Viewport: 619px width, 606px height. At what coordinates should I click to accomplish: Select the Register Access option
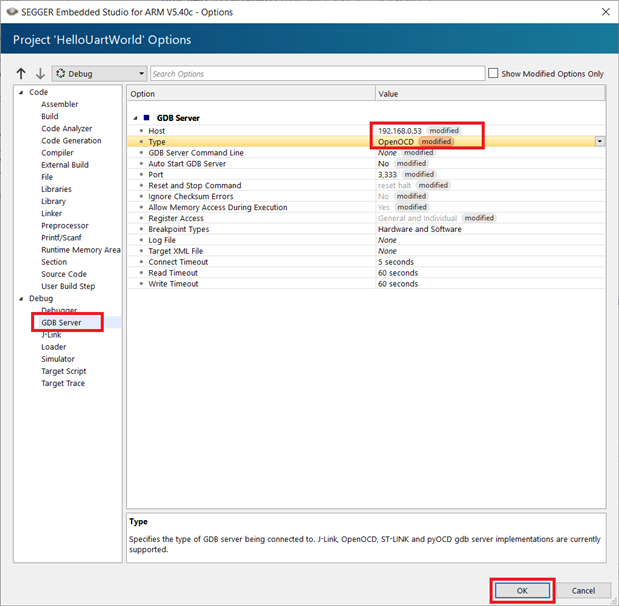click(366, 218)
